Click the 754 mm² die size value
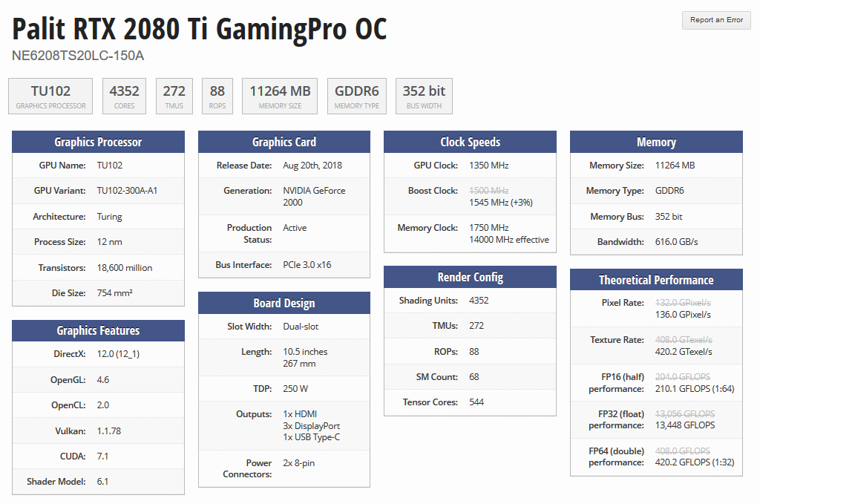Viewport: 855px width, 504px height. click(x=114, y=293)
